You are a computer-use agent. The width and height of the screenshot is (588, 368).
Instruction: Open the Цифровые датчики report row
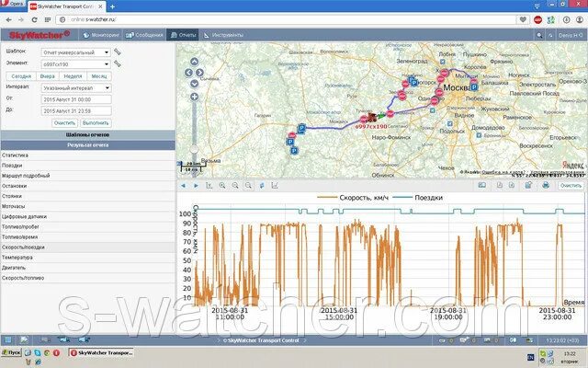[x=88, y=217]
